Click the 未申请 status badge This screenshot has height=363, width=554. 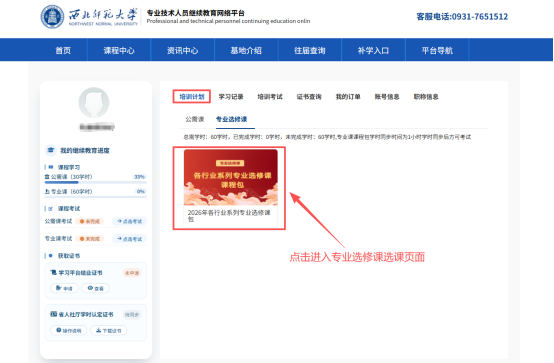coord(132,273)
